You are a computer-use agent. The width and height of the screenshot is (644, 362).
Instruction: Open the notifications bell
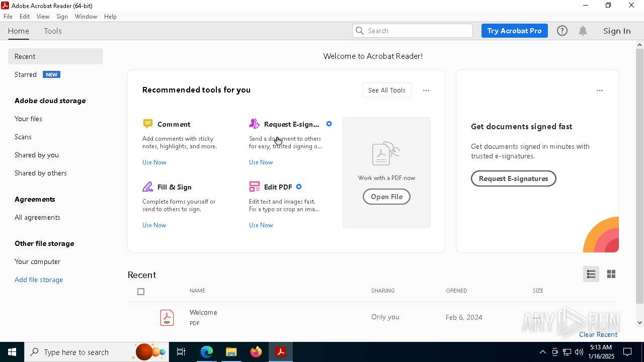(x=583, y=31)
